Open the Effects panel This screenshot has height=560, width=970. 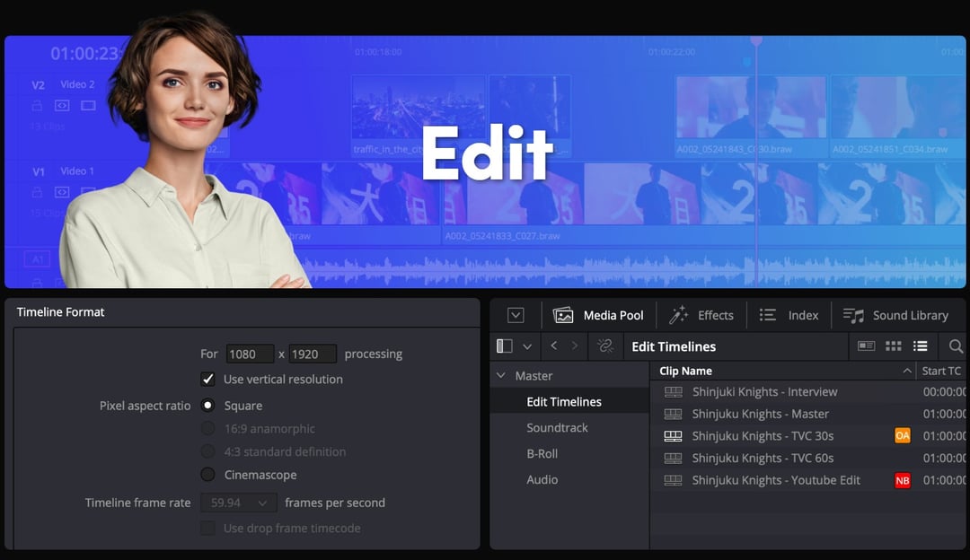tap(701, 315)
